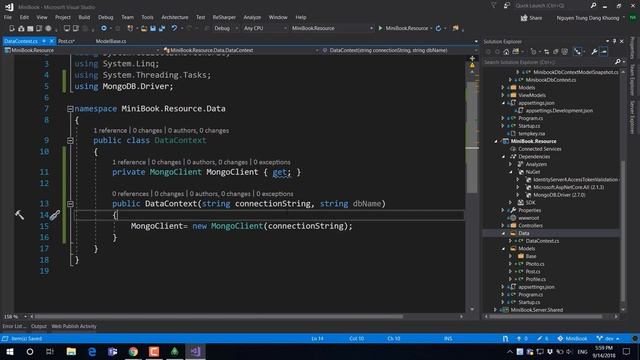Image resolution: width=640 pixels, height=360 pixels.
Task: Expand the MiniBook.Server.Shared project node
Action: coord(496,310)
